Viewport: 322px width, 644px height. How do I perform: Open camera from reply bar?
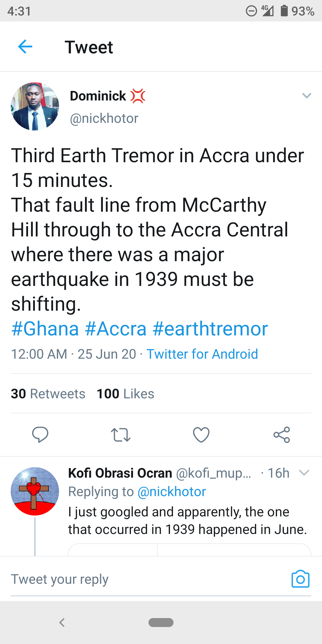[300, 579]
